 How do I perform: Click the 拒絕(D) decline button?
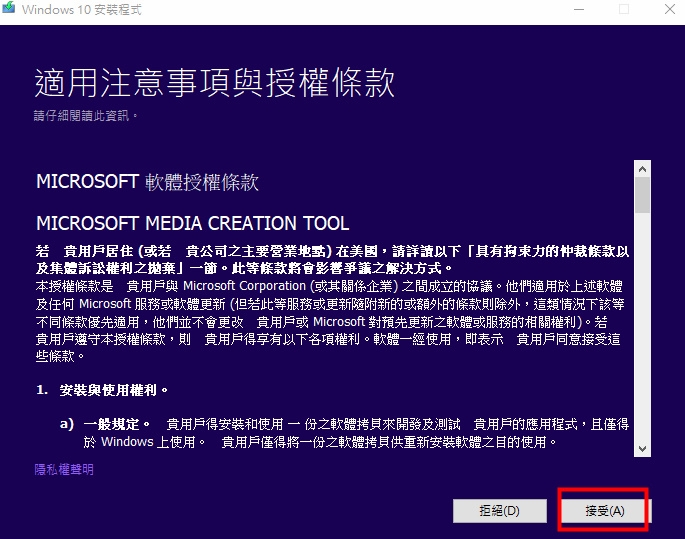click(499, 511)
